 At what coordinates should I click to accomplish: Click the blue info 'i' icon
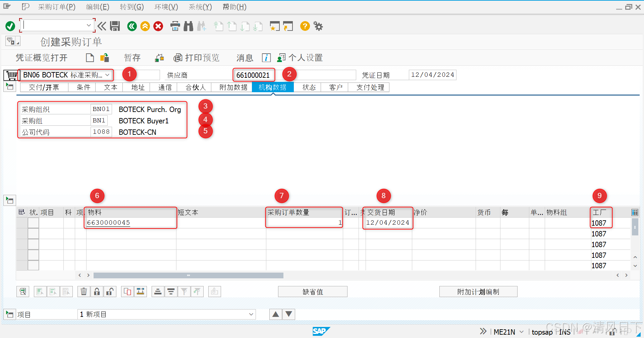[266, 58]
